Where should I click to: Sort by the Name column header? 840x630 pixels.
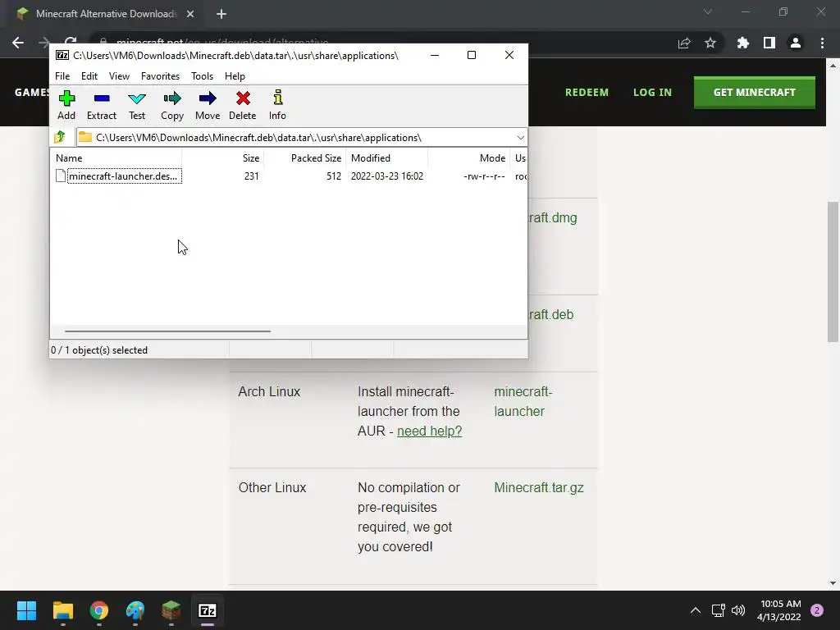[x=117, y=158]
